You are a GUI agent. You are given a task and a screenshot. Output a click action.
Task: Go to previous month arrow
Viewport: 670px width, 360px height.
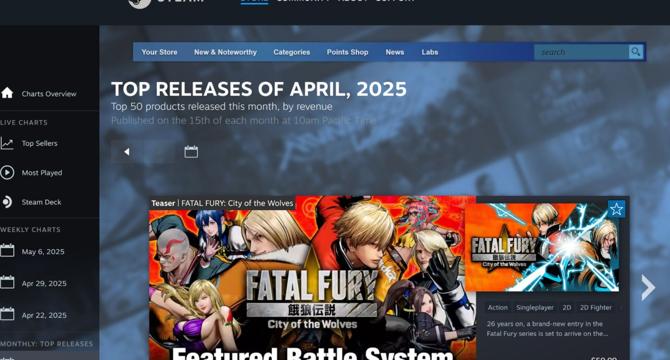tap(126, 152)
